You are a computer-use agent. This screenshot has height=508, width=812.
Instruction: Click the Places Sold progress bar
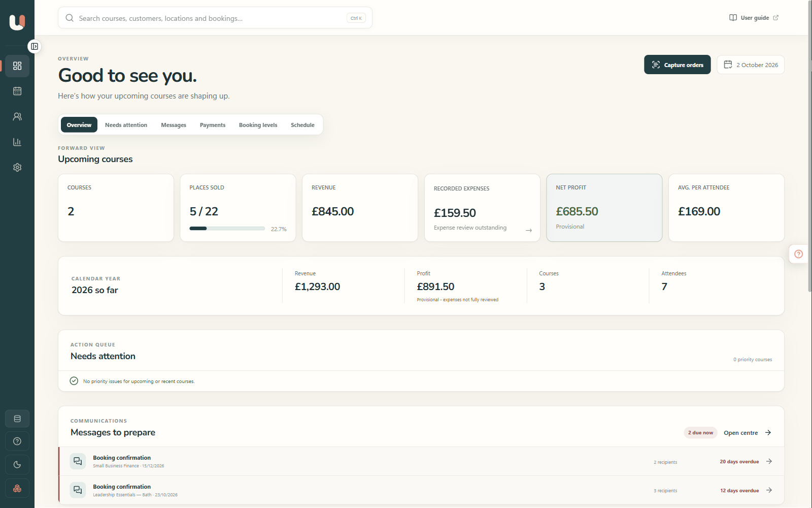(227, 229)
